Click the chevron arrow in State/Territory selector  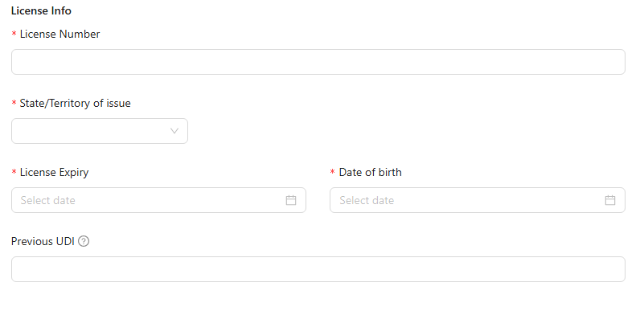174,131
